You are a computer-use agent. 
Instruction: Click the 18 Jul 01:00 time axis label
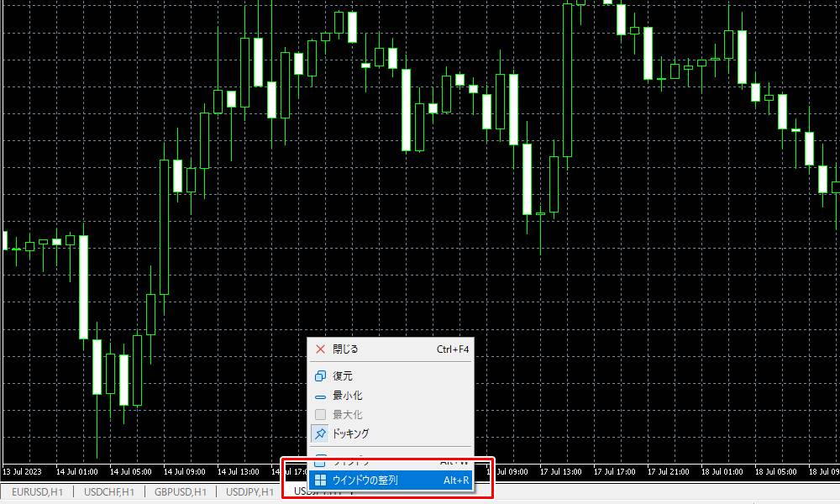point(722,471)
